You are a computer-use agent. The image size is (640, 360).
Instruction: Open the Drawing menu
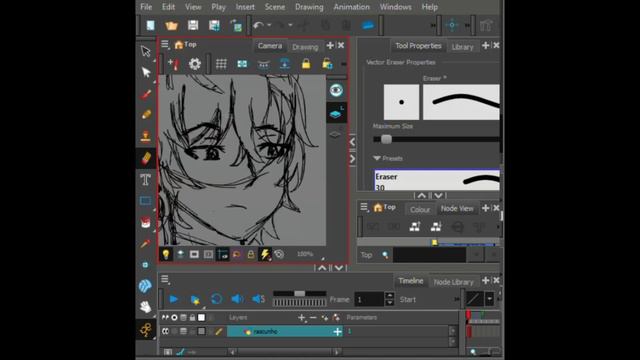point(309,7)
